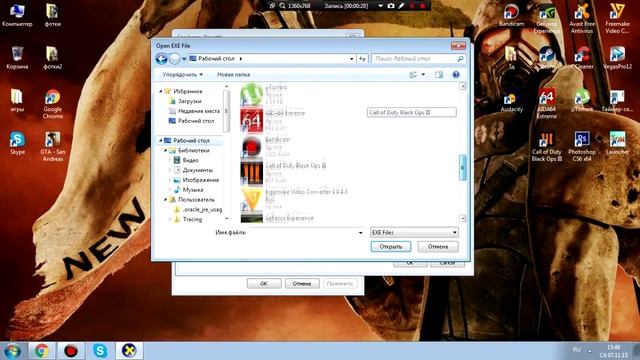
Task: Select Документы library in the tree
Action: 198,170
